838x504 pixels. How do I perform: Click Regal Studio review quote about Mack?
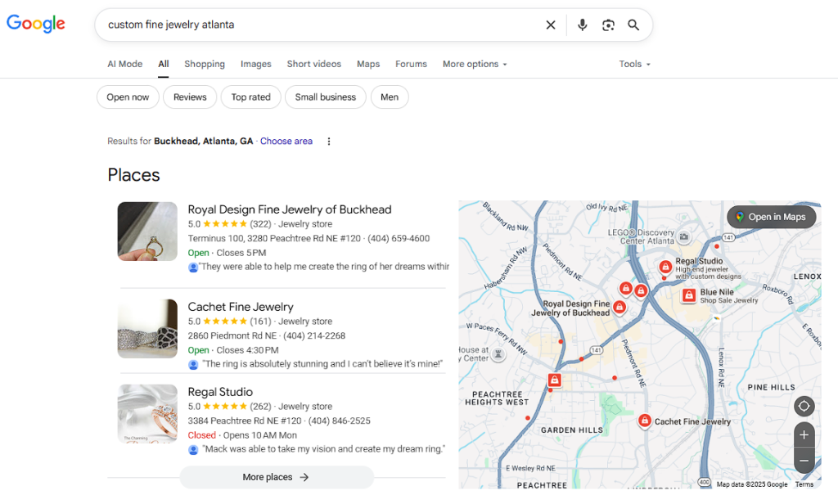pyautogui.click(x=324, y=449)
